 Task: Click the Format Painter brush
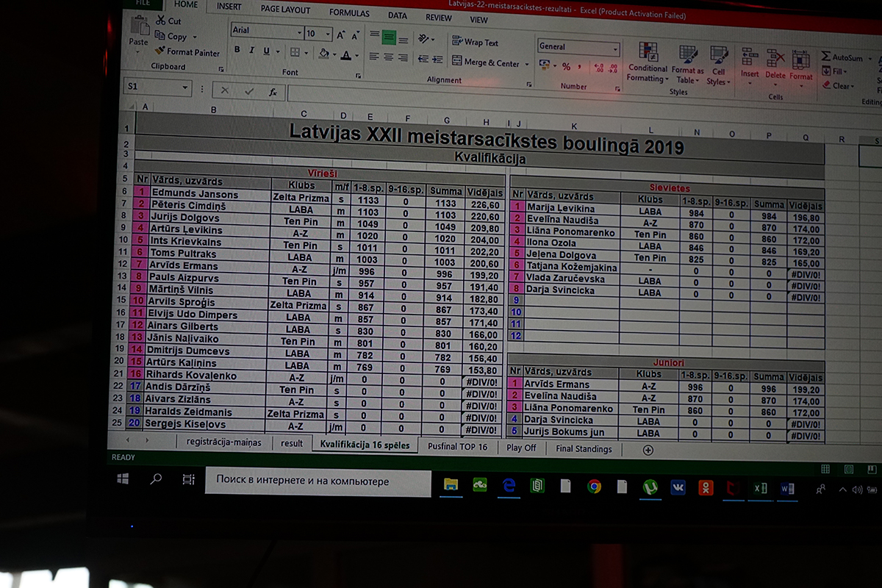point(159,52)
